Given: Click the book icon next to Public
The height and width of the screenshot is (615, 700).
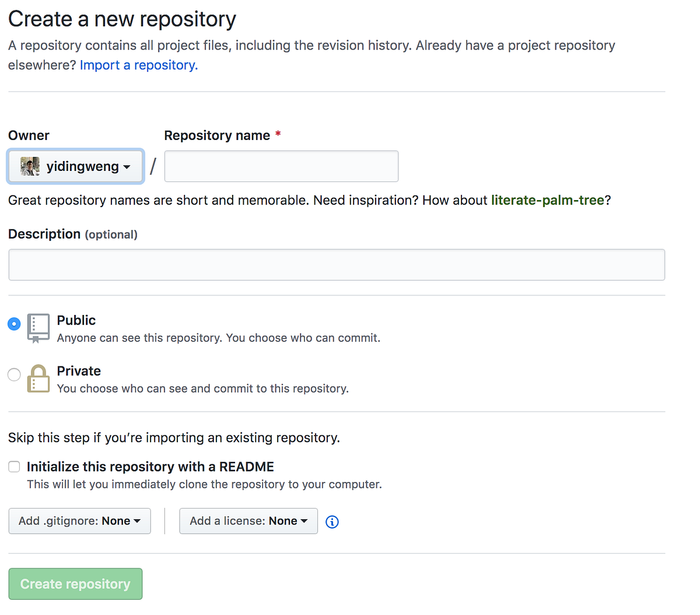Looking at the screenshot, I should 38,328.
